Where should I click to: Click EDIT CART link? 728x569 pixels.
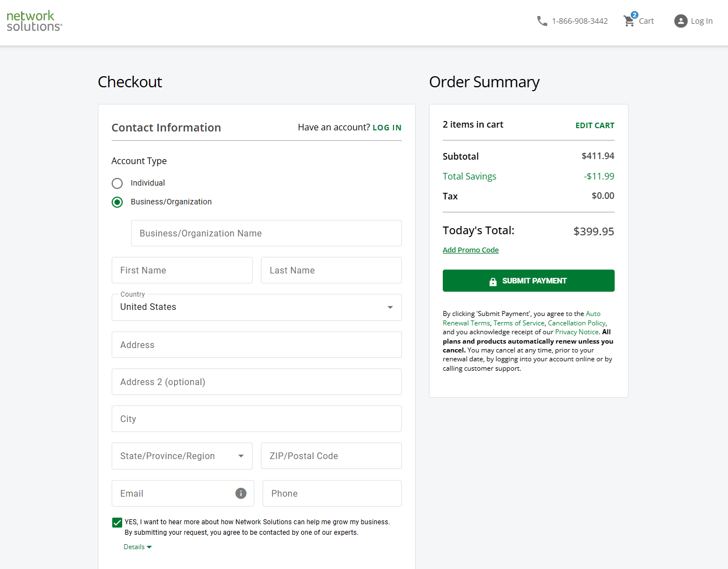tap(594, 125)
